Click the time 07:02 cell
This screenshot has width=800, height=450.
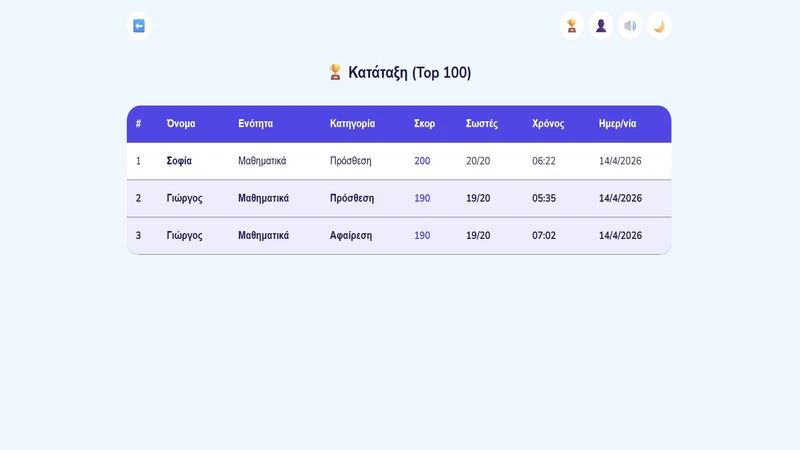click(544, 235)
